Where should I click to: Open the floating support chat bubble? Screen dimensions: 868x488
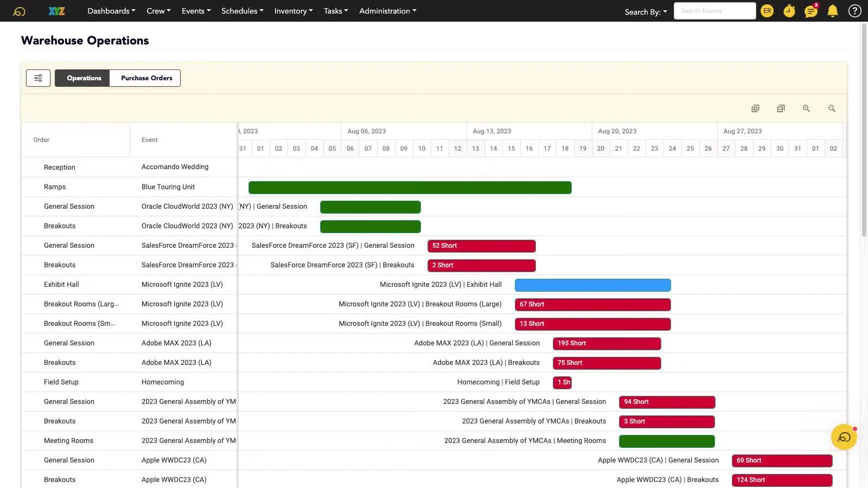[x=844, y=437]
